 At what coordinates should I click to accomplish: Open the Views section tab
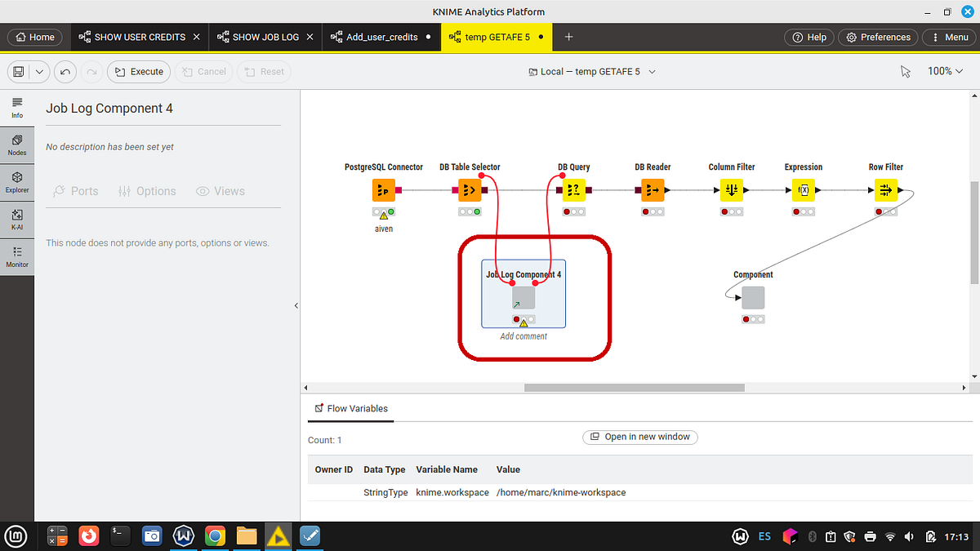(x=220, y=191)
